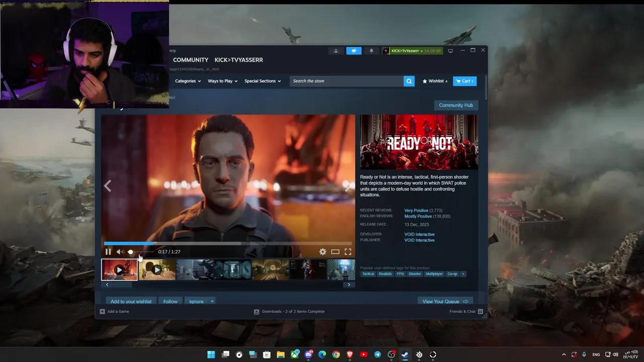Viewport: 644px width, 362px height.
Task: Switch to Big Picture mode icon
Action: 450,51
